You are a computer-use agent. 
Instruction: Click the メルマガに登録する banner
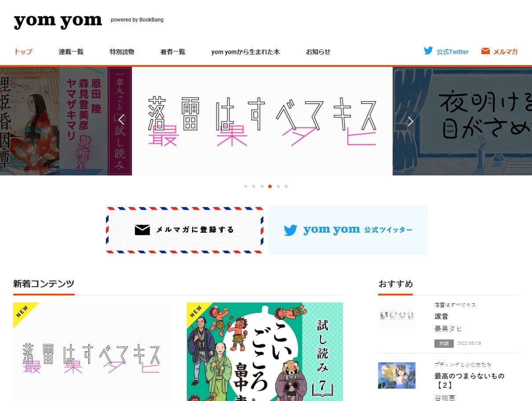184,229
